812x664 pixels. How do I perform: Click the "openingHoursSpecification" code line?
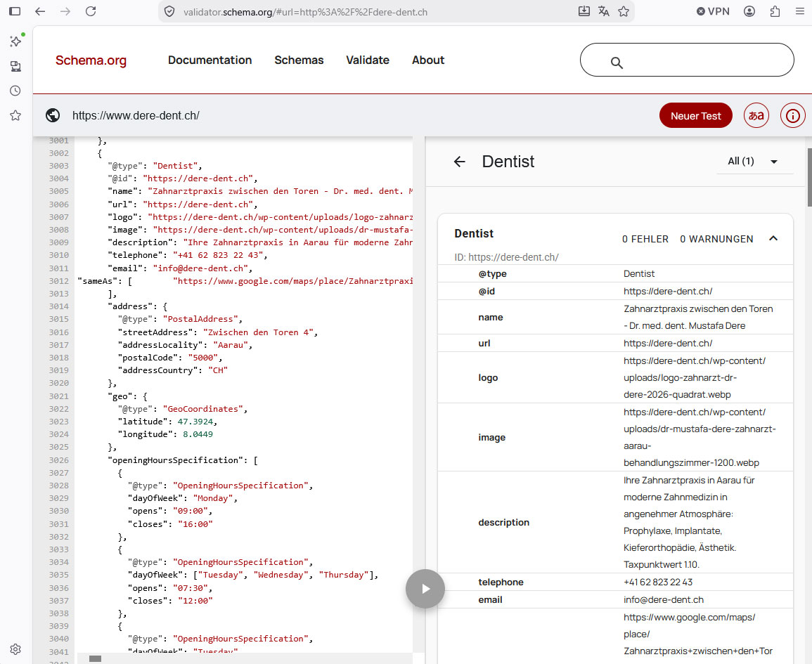coord(182,460)
